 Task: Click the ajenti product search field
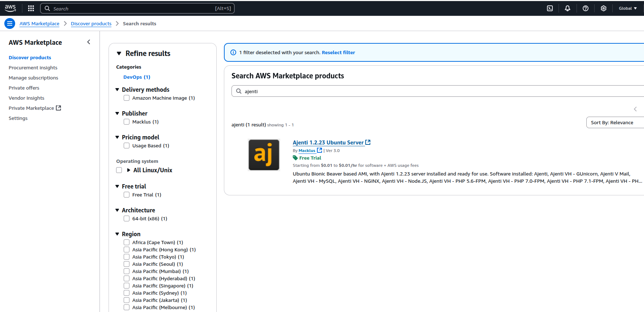tap(438, 91)
